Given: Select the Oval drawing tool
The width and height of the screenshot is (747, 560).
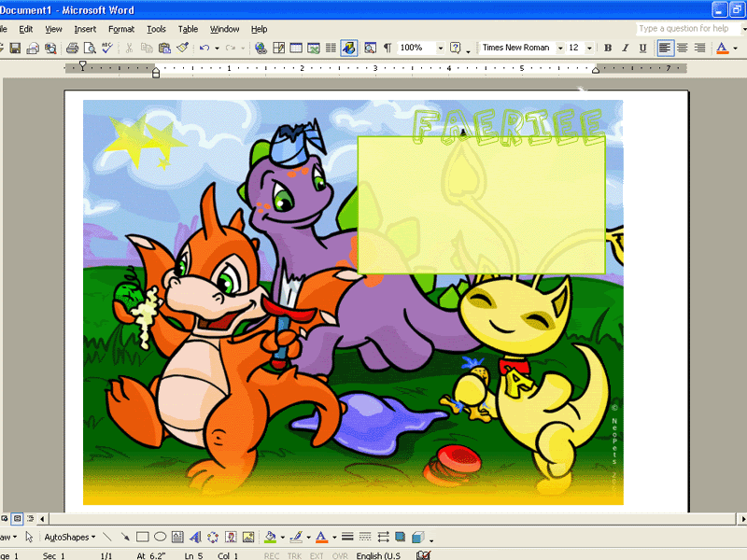Looking at the screenshot, I should 160,538.
